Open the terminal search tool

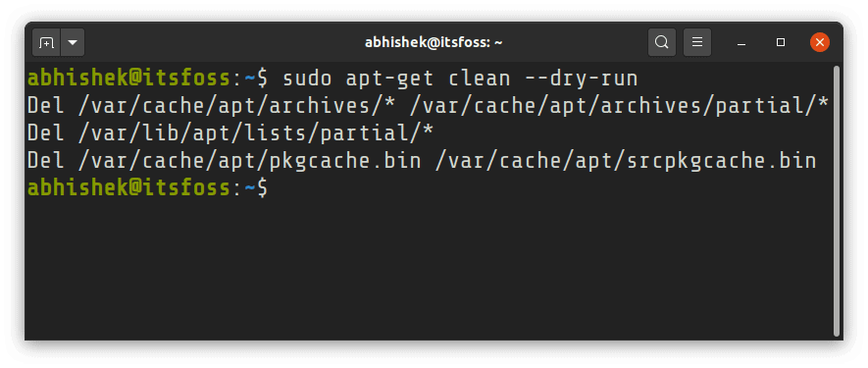coord(661,42)
